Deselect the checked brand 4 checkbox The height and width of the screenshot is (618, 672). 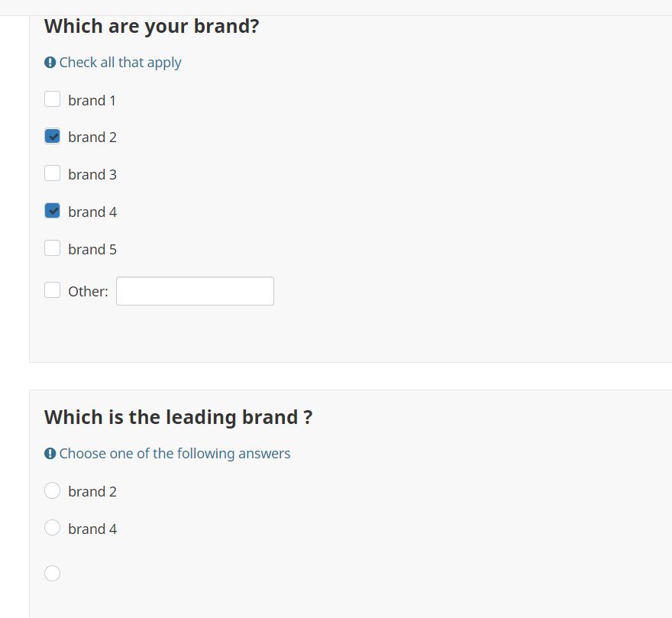click(52, 211)
